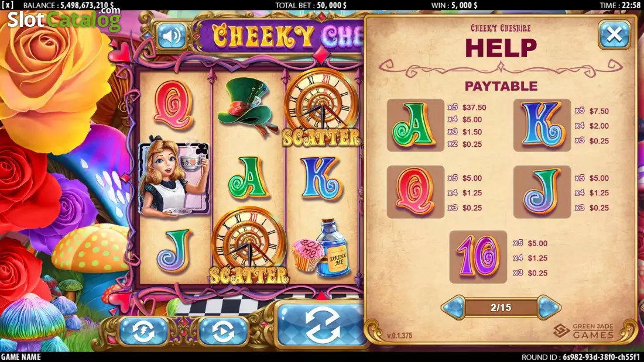The image size is (644, 362).
Task: Go to next help page arrow
Action: coord(549,307)
